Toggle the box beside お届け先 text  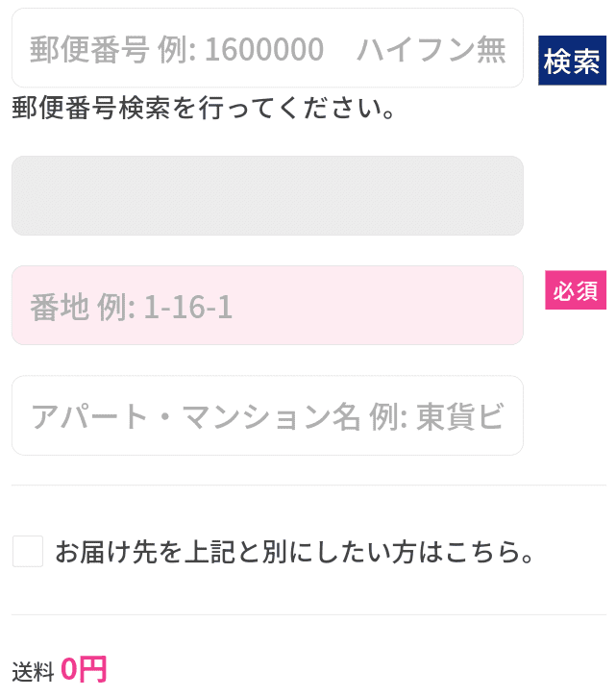click(28, 552)
